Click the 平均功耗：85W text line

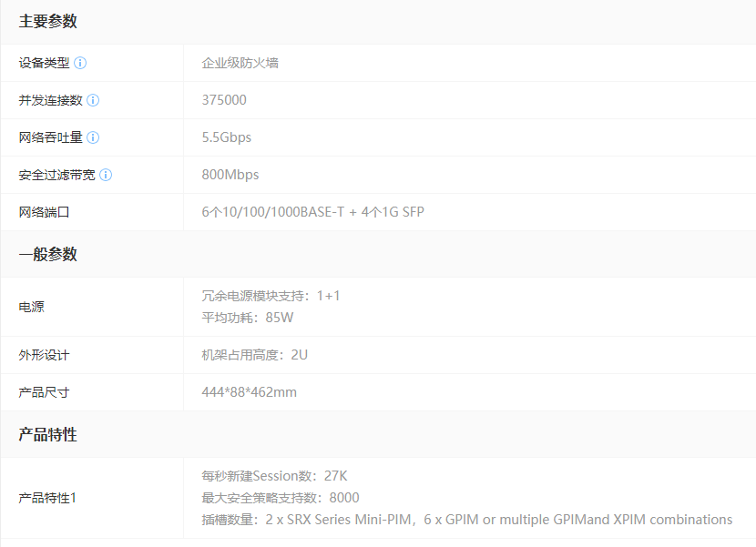point(247,318)
